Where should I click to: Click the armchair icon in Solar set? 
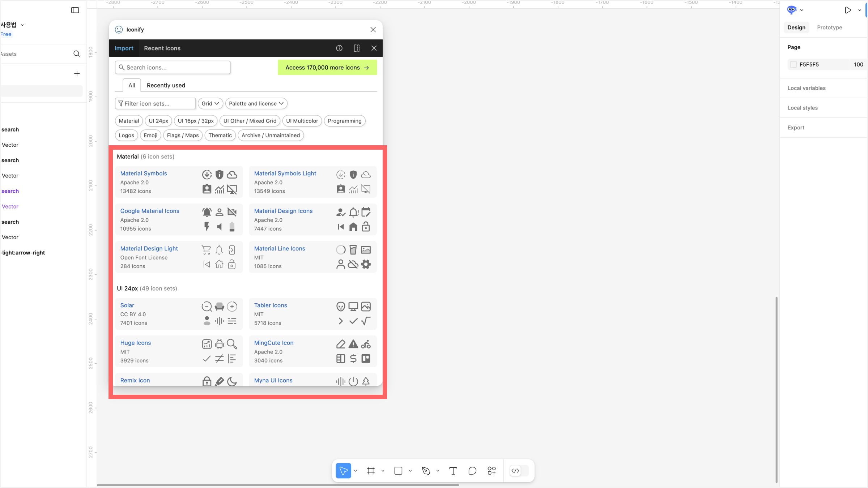[x=220, y=307]
